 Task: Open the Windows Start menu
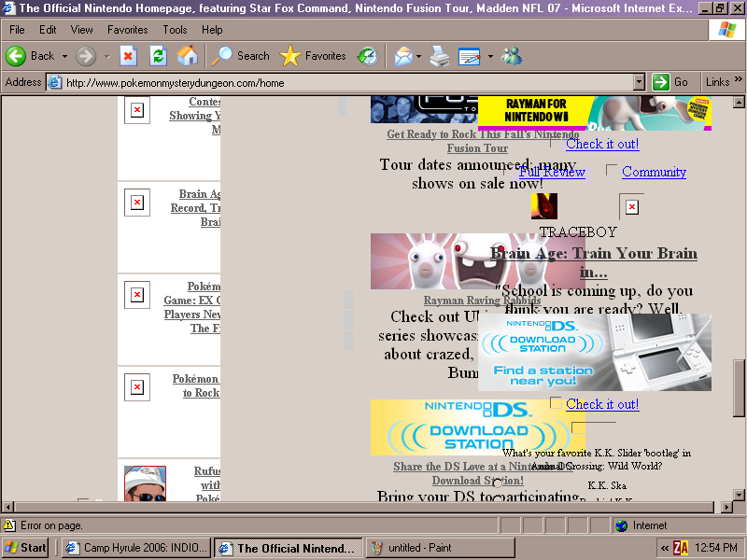click(x=26, y=548)
